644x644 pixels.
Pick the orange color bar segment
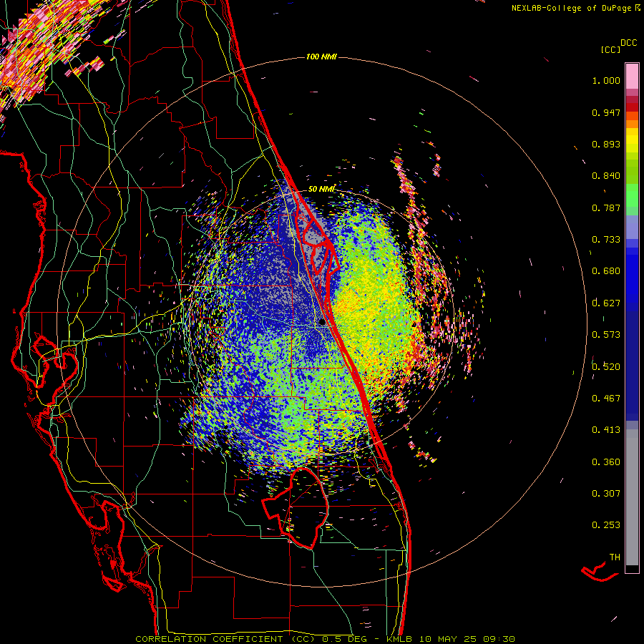(x=632, y=124)
